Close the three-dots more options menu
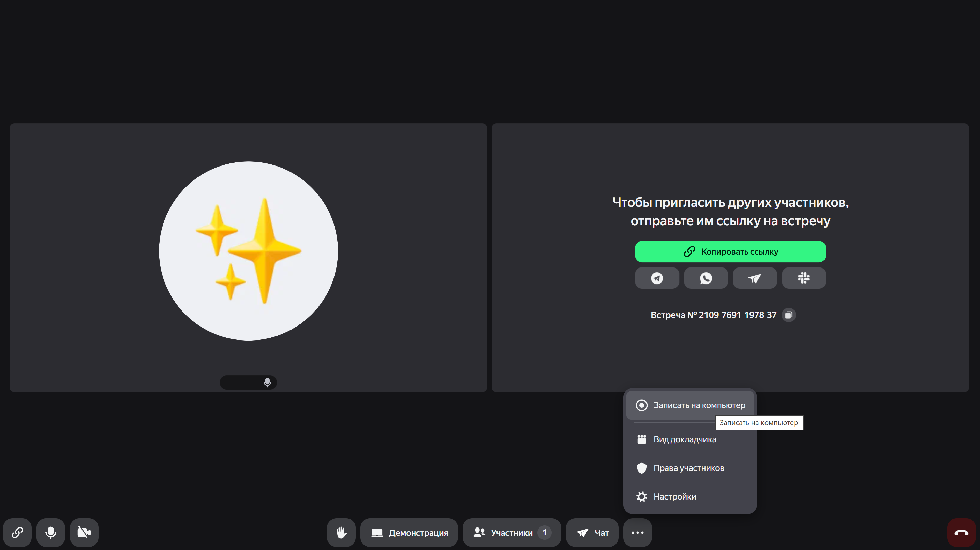 click(x=637, y=532)
